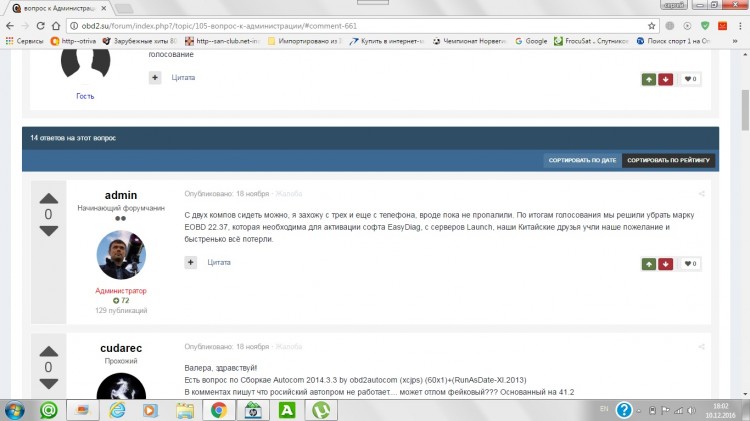Open the browser home page icon
Viewport: 750px width, 421px height.
[56, 26]
